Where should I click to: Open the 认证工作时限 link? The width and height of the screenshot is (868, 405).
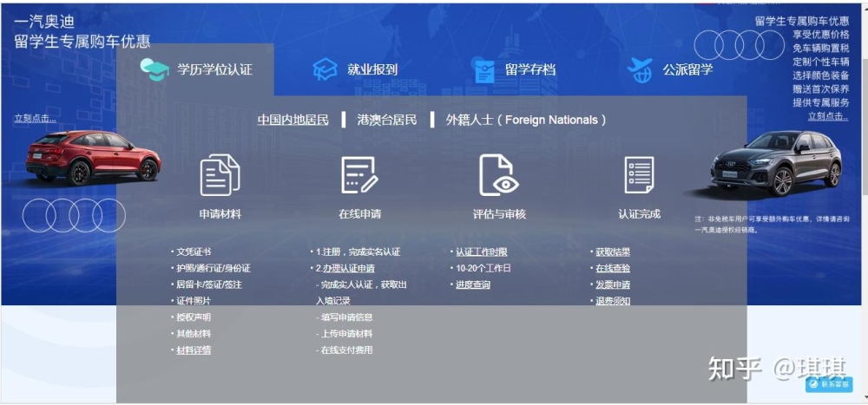[x=482, y=251]
